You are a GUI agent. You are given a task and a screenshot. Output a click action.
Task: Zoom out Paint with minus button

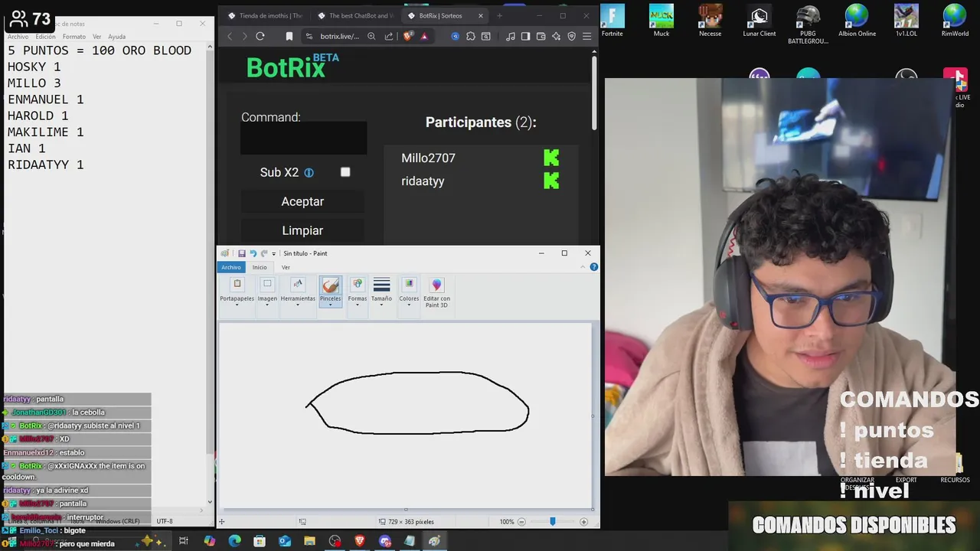521,522
